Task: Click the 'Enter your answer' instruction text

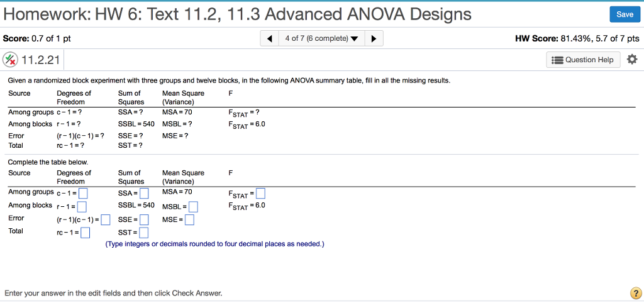Action: (x=113, y=293)
